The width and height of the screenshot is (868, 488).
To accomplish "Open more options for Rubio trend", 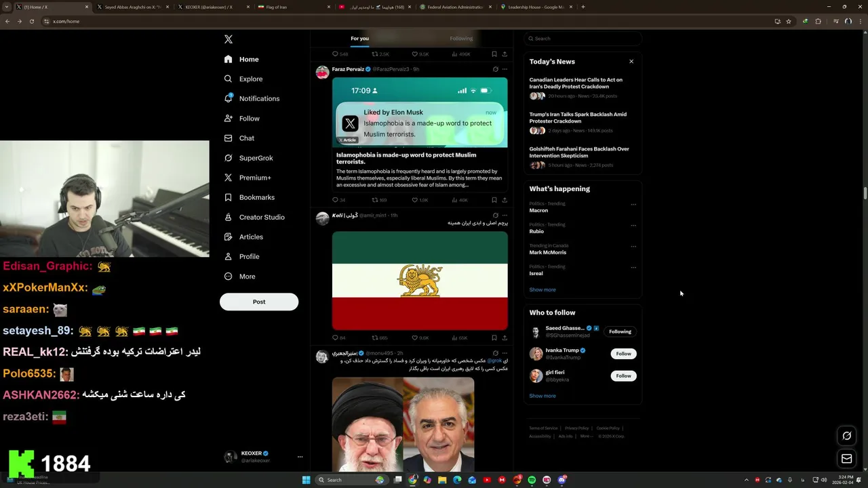I will pyautogui.click(x=633, y=225).
